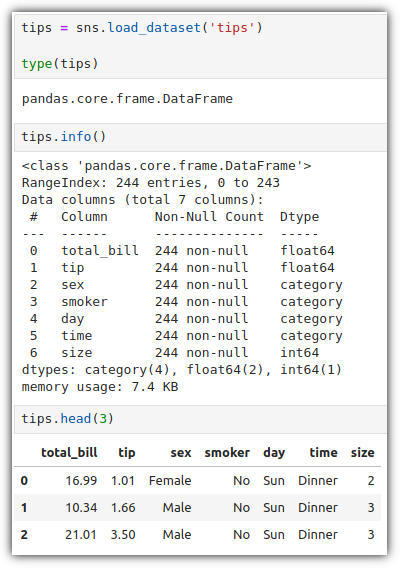400x568 pixels.
Task: Click the type(tips) code line
Action: coord(60,64)
